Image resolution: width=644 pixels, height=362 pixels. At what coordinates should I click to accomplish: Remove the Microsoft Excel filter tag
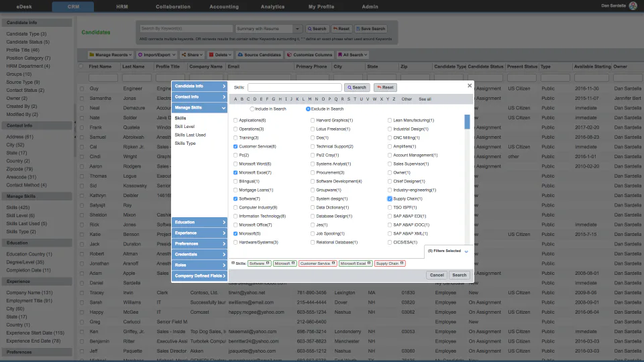pyautogui.click(x=369, y=263)
